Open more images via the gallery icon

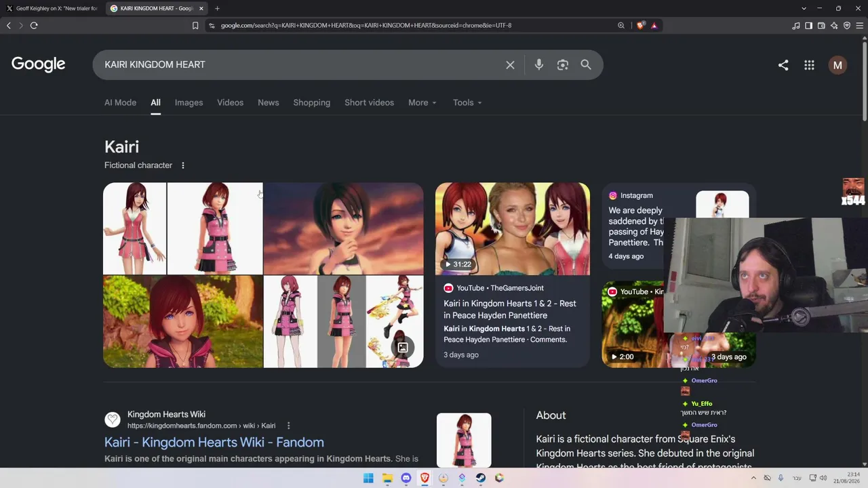tap(402, 348)
